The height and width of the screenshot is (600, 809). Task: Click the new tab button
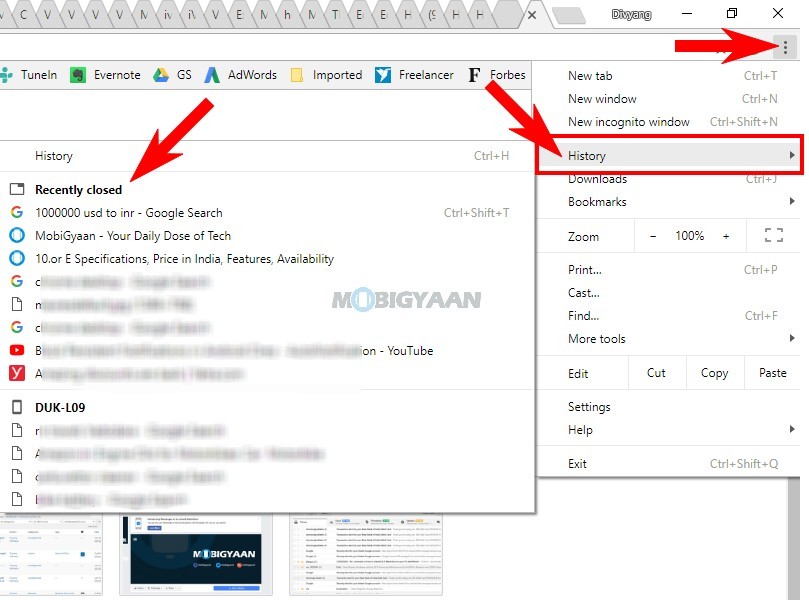569,15
